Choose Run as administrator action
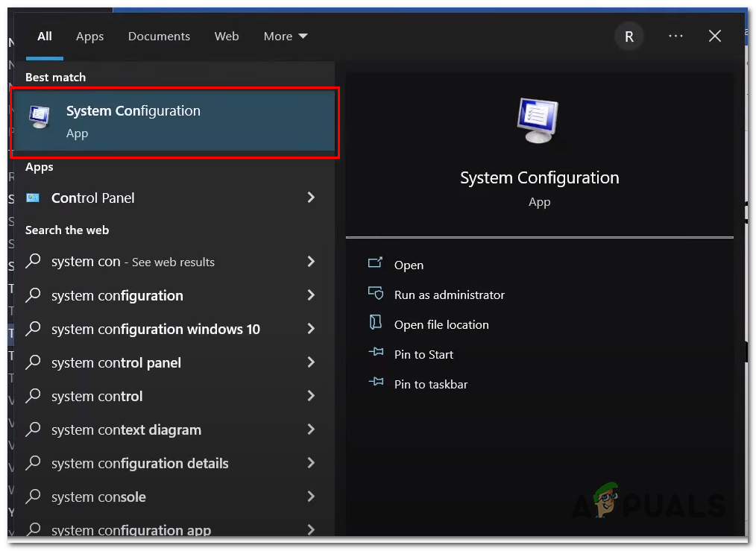Screen dimensions: 756x551 pyautogui.click(x=449, y=295)
